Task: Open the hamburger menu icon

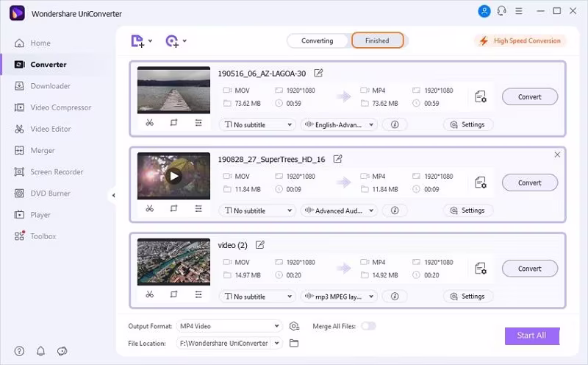Action: pyautogui.click(x=519, y=11)
